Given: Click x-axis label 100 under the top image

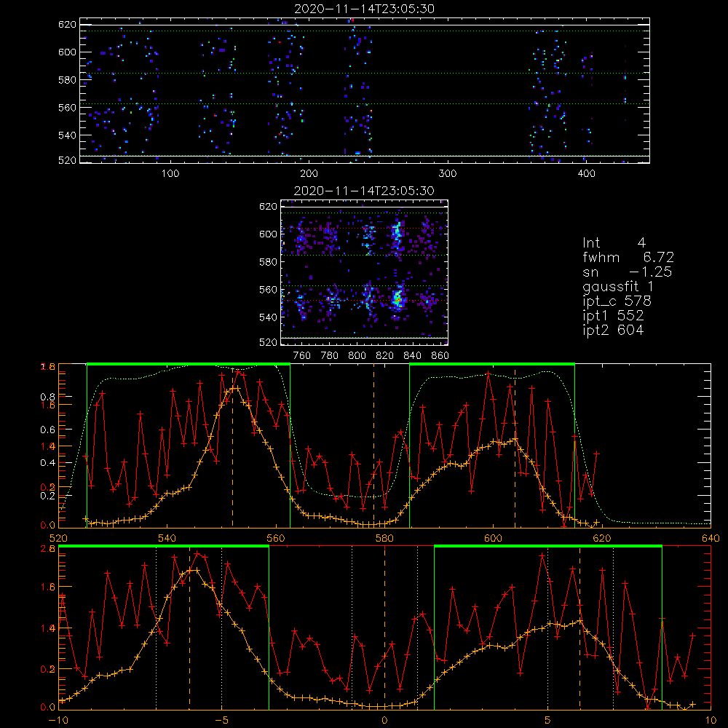Looking at the screenshot, I should pyautogui.click(x=170, y=174).
